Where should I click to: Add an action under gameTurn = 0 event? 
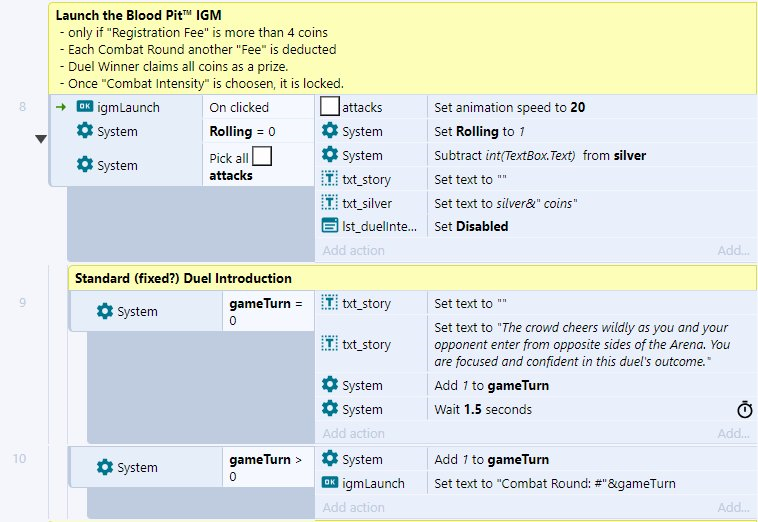[353, 433]
